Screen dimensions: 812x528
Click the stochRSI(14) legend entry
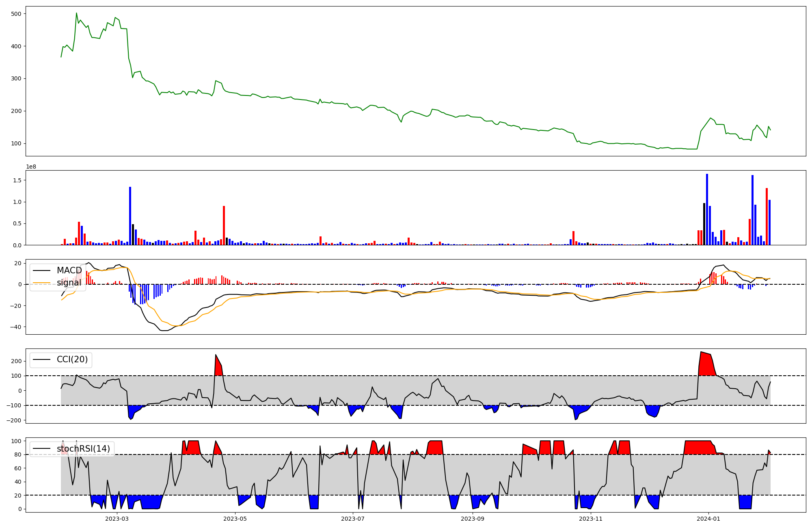(x=83, y=449)
